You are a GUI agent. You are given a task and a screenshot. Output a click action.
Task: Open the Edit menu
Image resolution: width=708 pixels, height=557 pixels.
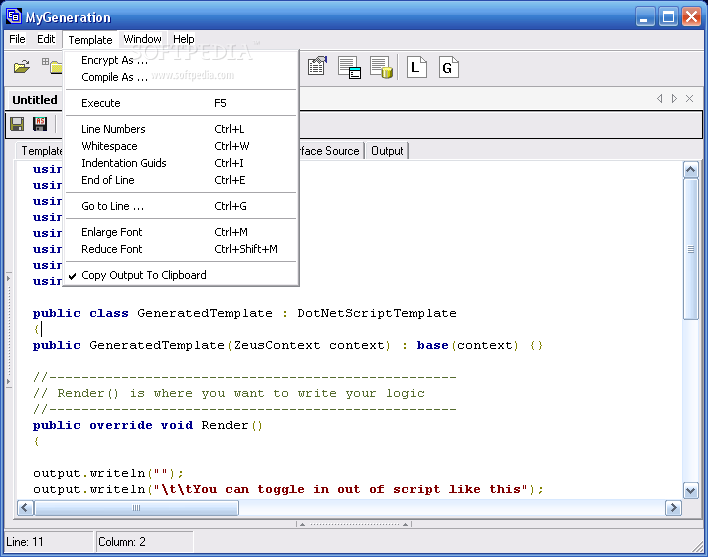(46, 39)
